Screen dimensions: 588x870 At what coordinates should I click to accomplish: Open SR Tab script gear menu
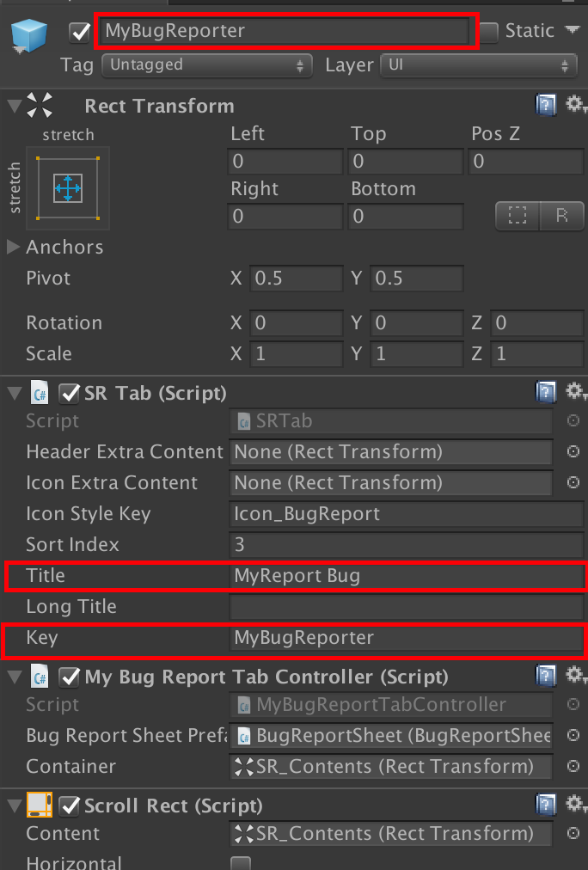575,392
